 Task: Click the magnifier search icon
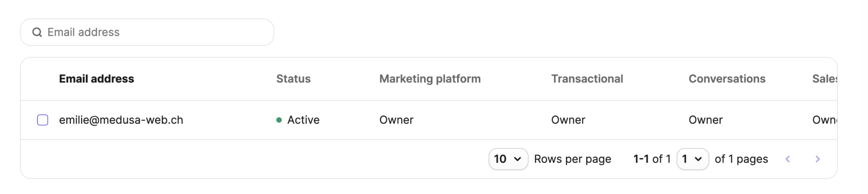click(37, 32)
